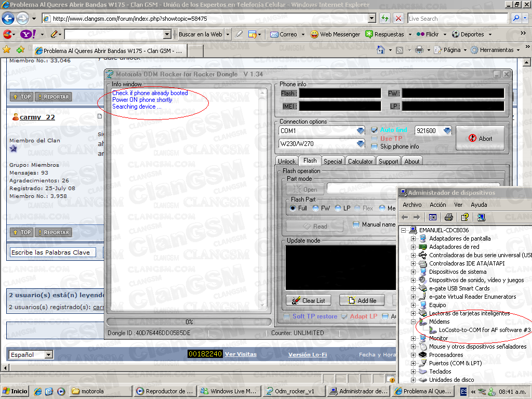Image resolution: width=532 pixels, height=399 pixels.
Task: Click the Flickr toolbar icon
Action: pos(420,34)
